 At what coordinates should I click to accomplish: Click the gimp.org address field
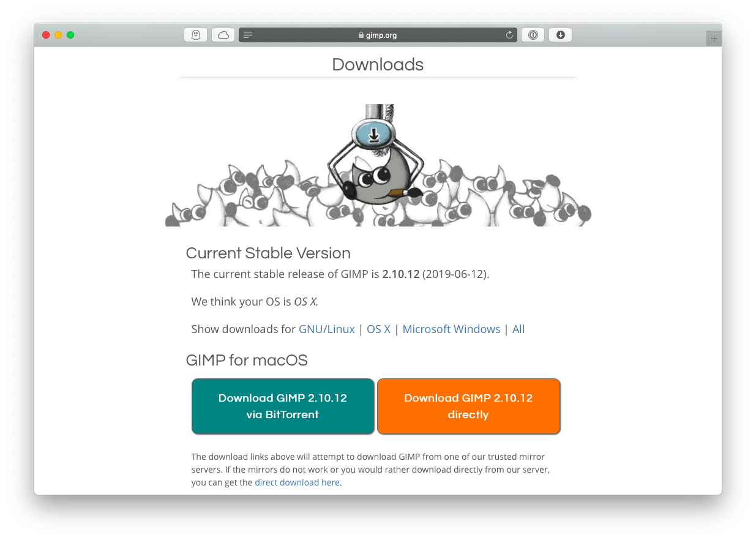click(x=378, y=35)
